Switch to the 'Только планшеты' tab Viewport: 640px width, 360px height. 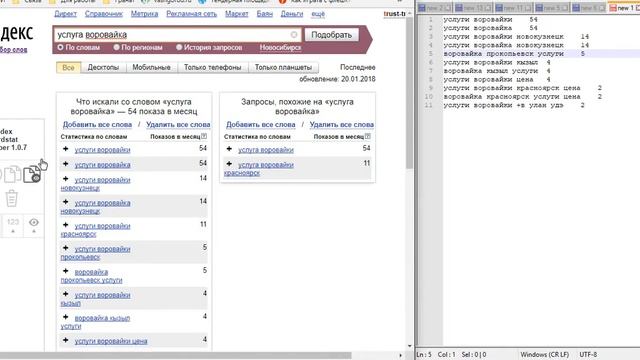pos(283,67)
